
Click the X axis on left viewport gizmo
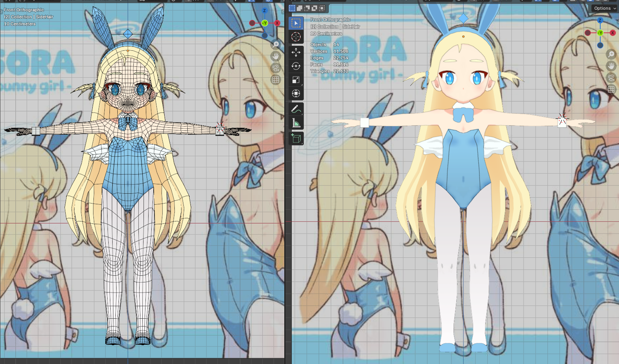point(277,23)
